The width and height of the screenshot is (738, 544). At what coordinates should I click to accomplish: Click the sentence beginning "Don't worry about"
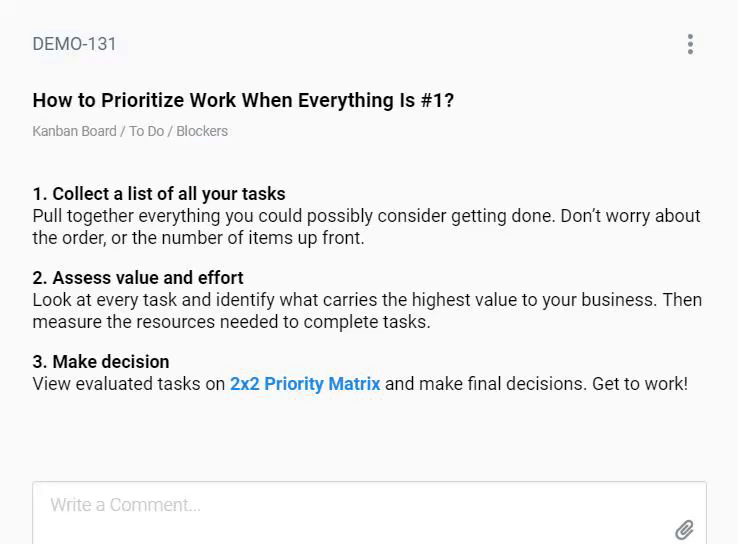click(x=630, y=216)
